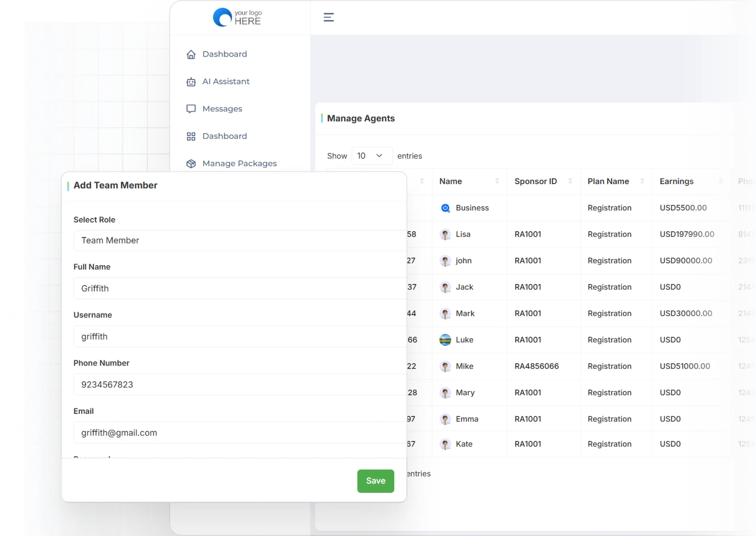
Task: Click Mike's earnings USD51000.00
Action: coord(685,366)
